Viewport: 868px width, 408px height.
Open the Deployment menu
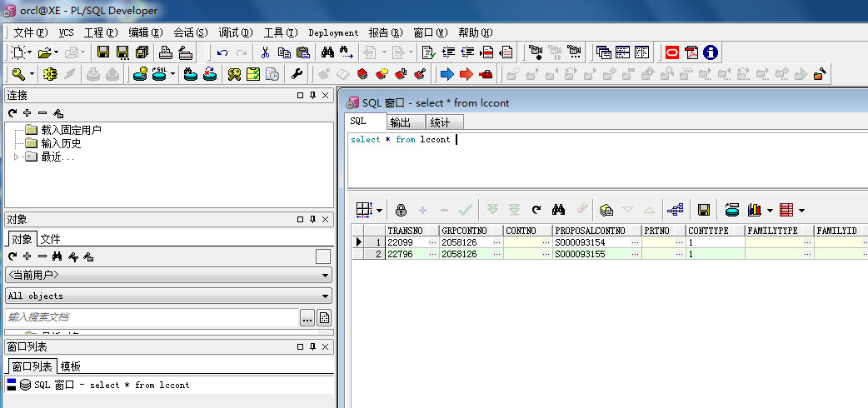click(334, 32)
